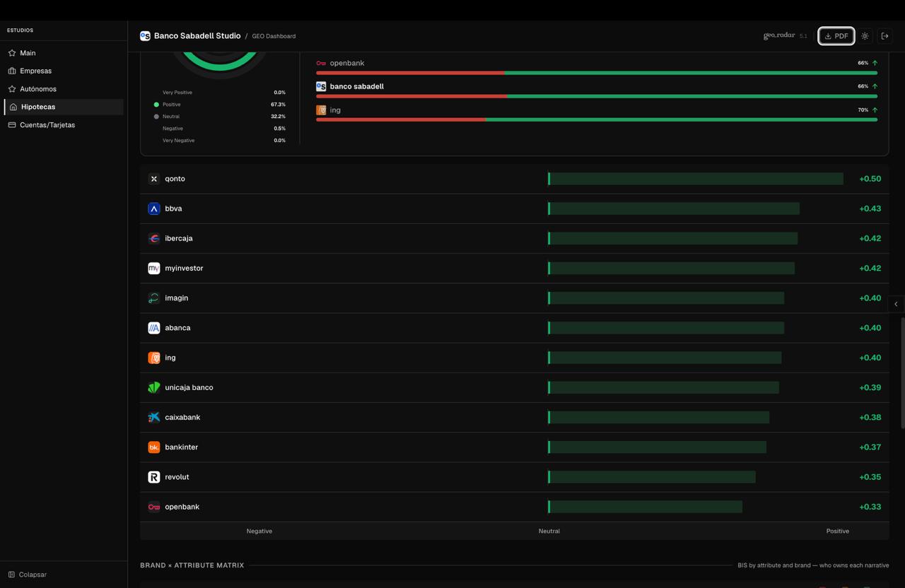Open the Main studio menu item
Viewport: 905px width, 588px height.
pyautogui.click(x=28, y=53)
